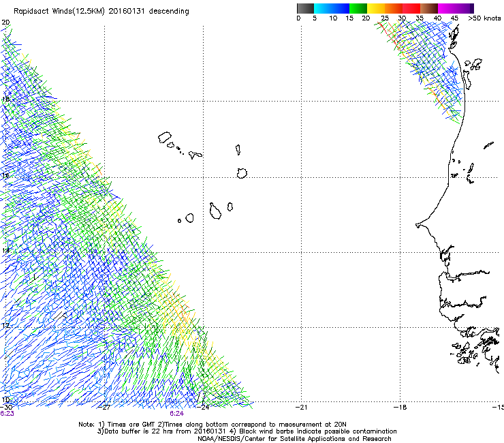The width and height of the screenshot is (504, 443).
Task: Click the magenta 40–45 knots legend segment
Action: 447,8
